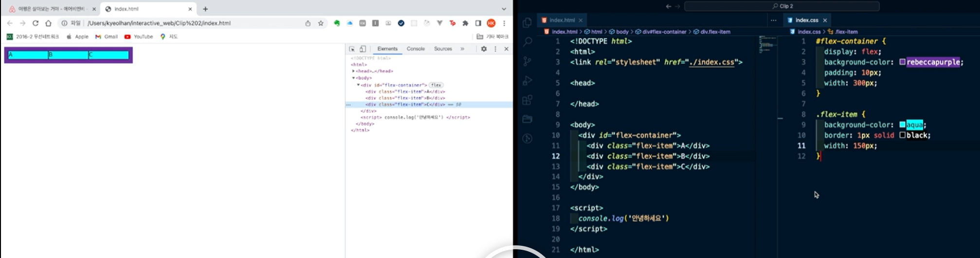980x258 pixels.
Task: Select flex-item B row in Elements tree
Action: coord(405,98)
